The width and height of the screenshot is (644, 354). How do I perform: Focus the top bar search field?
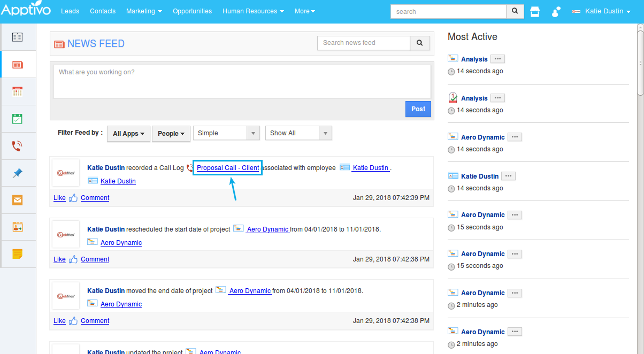pos(448,11)
